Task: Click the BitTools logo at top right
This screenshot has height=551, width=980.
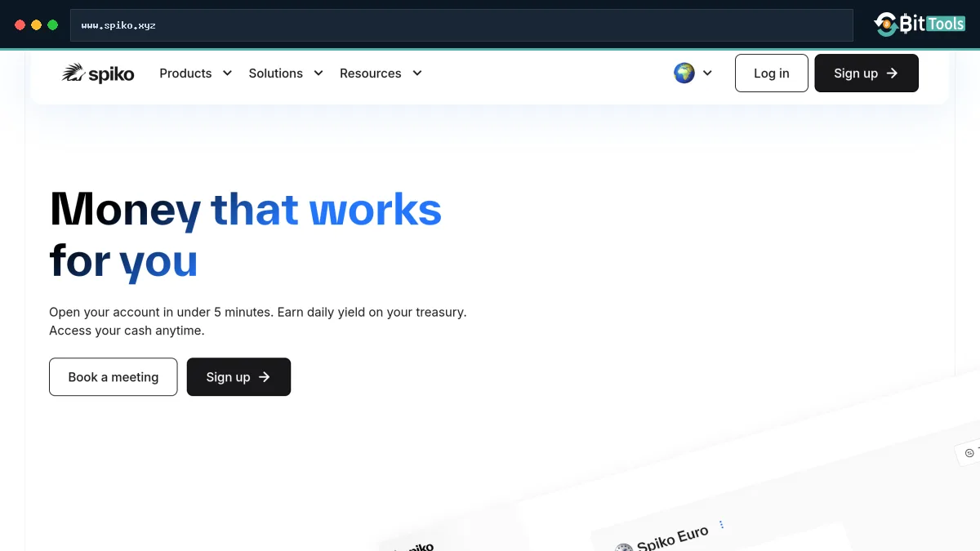Action: tap(920, 24)
